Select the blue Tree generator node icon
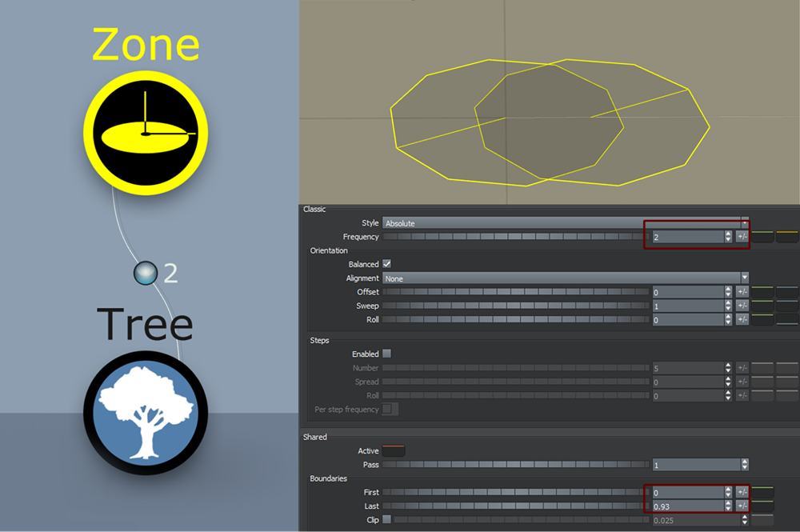Viewport: 800px width, 532px height. 146,413
